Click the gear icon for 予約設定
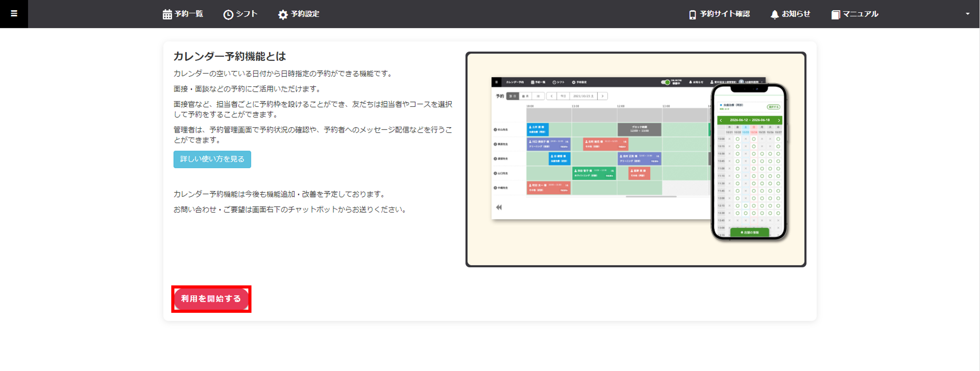Screen dimensions: 980x371 click(283, 14)
